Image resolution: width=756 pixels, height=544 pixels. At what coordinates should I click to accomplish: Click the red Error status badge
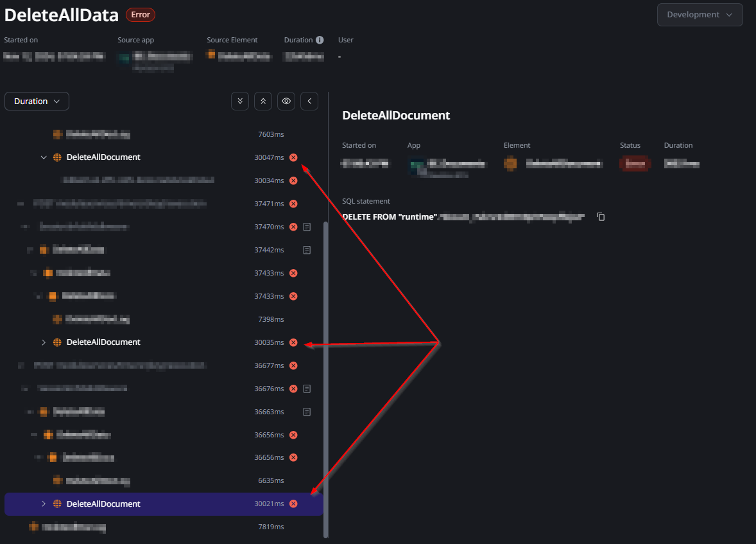click(141, 15)
